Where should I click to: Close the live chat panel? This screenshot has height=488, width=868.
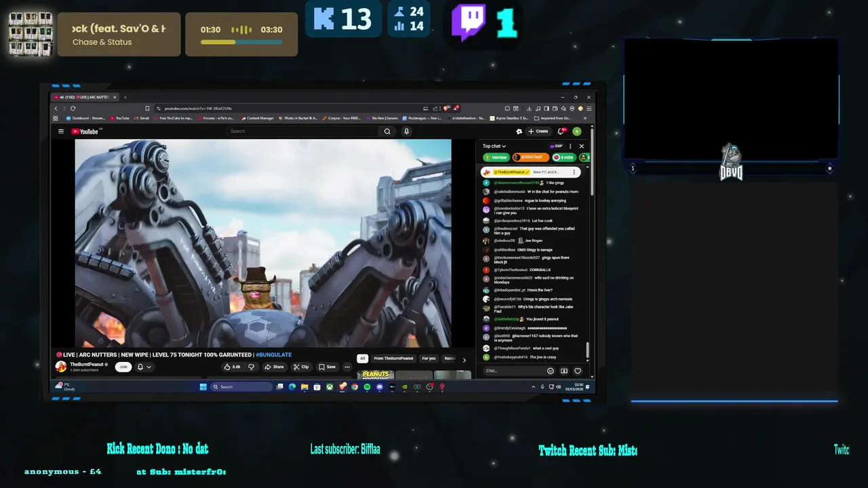click(581, 146)
